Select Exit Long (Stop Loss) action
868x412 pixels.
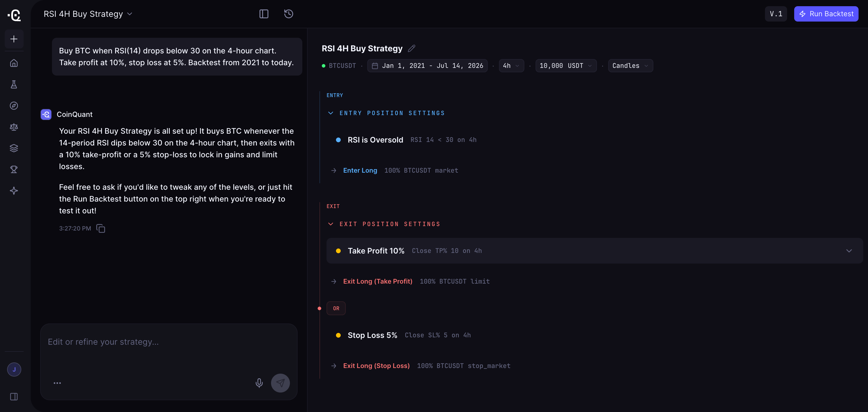(376, 366)
